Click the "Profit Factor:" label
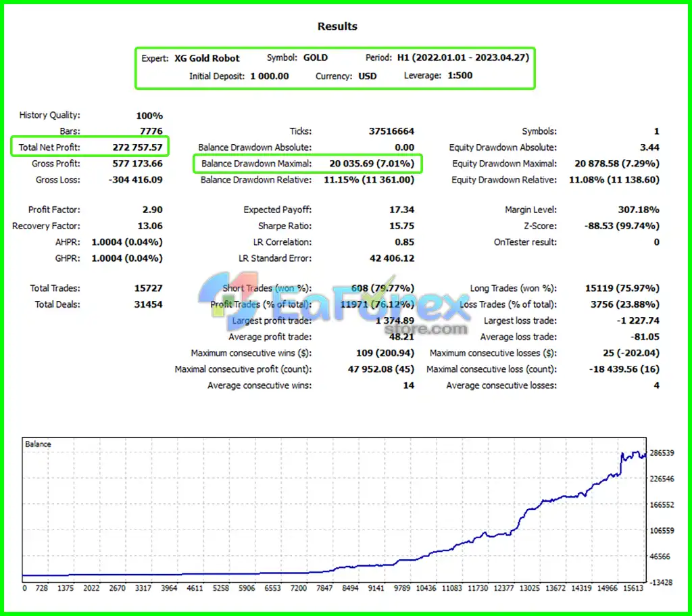The width and height of the screenshot is (692, 616). [54, 210]
